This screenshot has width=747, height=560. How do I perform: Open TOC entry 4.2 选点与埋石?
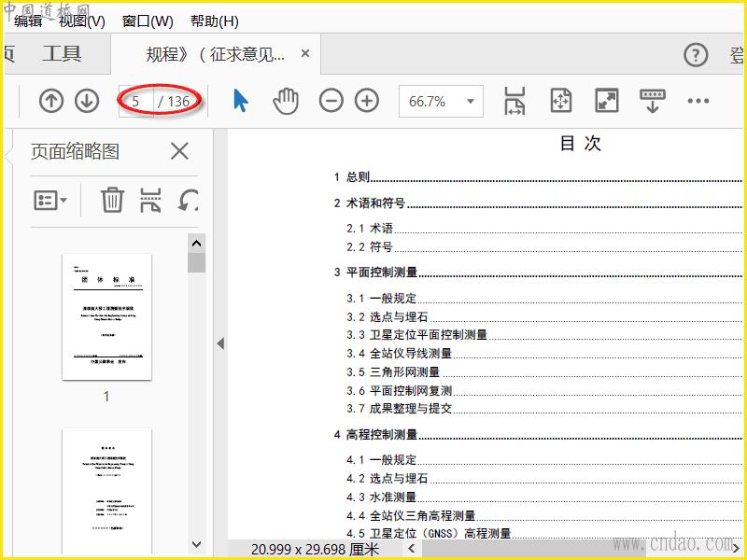[544, 479]
